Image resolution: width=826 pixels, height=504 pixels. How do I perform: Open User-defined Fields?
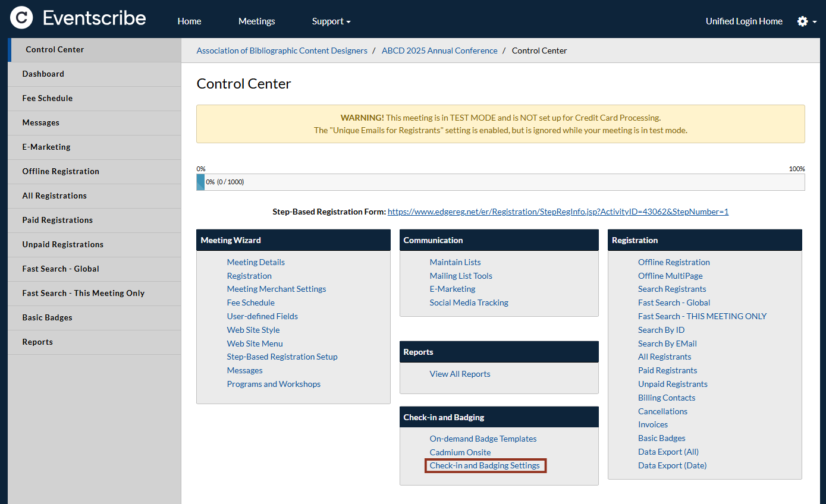coord(262,316)
